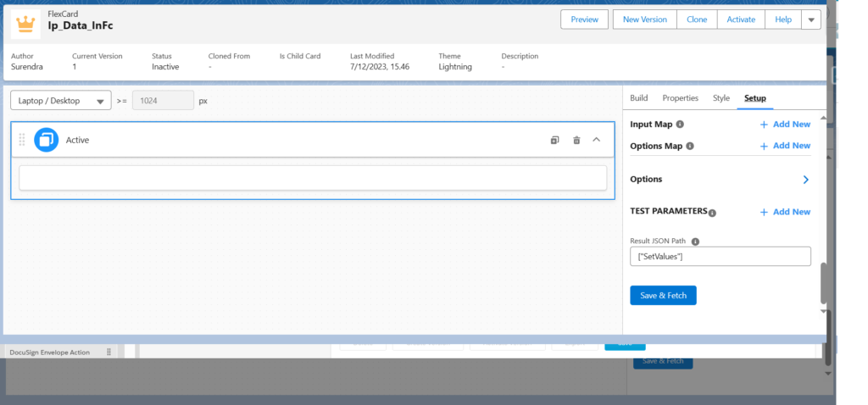
Task: Click the Setup panel vertical scrollbar
Action: (823, 283)
